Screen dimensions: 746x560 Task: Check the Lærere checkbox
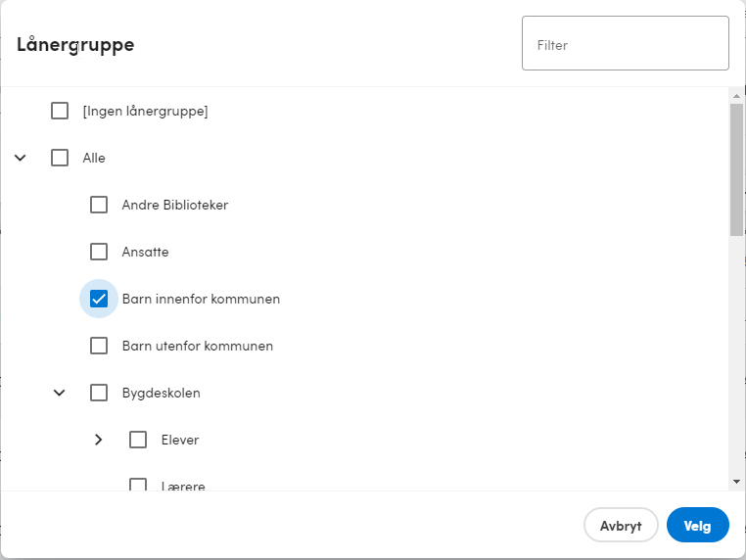coord(138,485)
